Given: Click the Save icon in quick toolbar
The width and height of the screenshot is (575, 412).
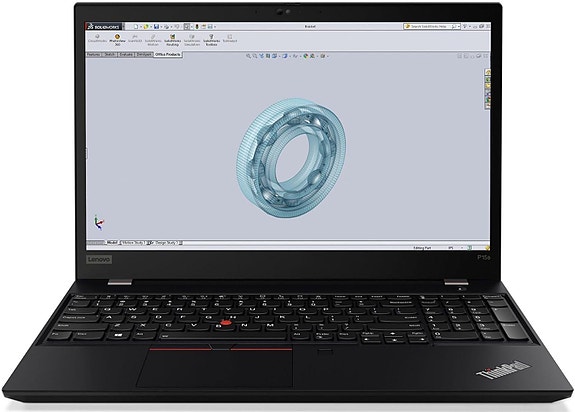Looking at the screenshot, I should tap(157, 26).
